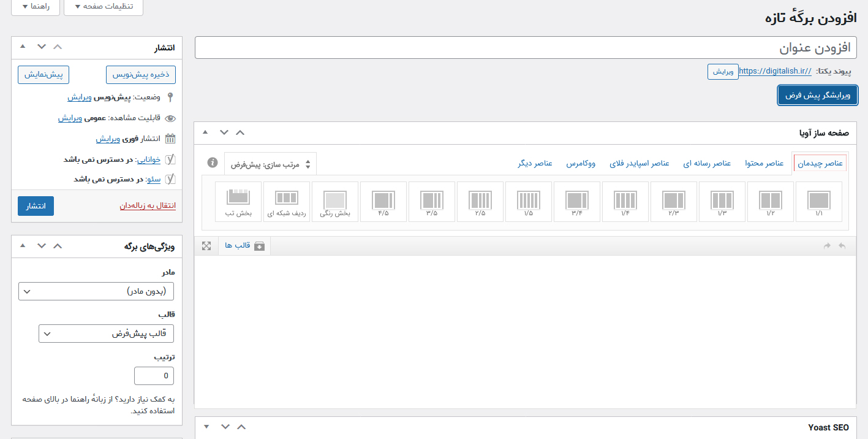Open the info icon beside the sort dropdown
Viewport: 868px width, 439px height.
213,162
